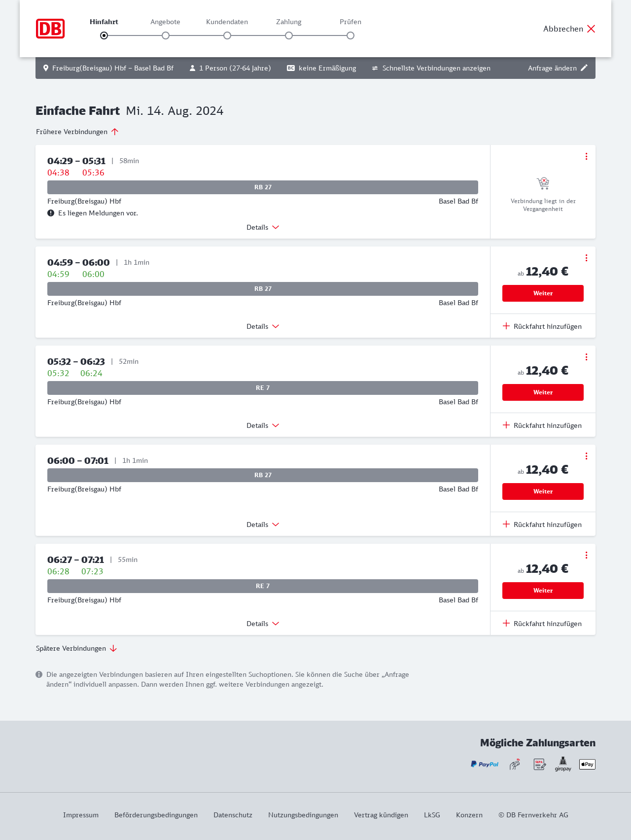
Task: Click the giropay payment icon
Action: pyautogui.click(x=563, y=764)
